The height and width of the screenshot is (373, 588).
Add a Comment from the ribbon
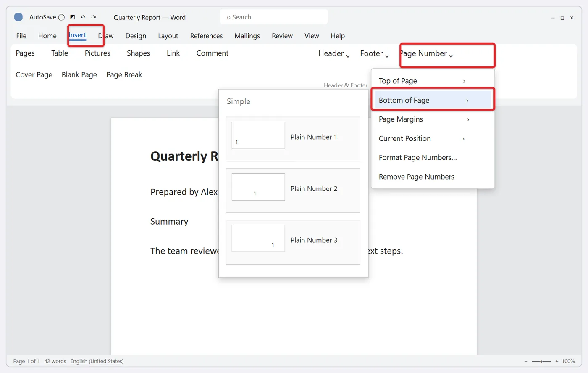pyautogui.click(x=213, y=53)
